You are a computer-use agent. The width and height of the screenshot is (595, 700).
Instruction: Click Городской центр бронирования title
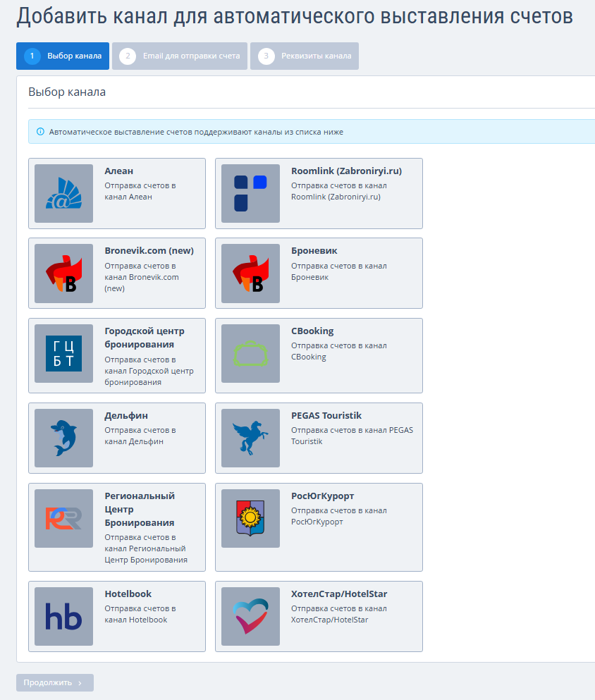point(145,338)
